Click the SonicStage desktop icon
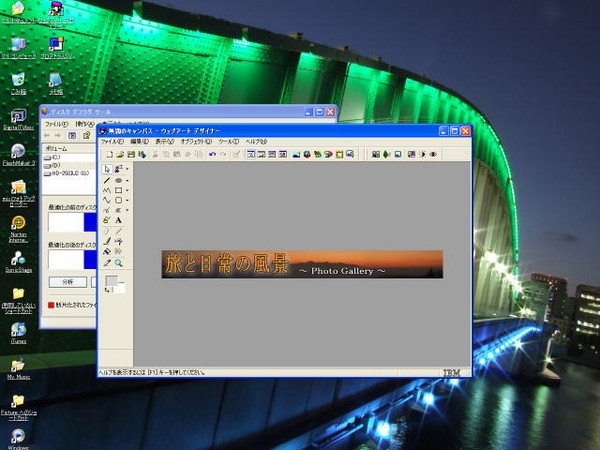The height and width of the screenshot is (450, 600). click(18, 262)
